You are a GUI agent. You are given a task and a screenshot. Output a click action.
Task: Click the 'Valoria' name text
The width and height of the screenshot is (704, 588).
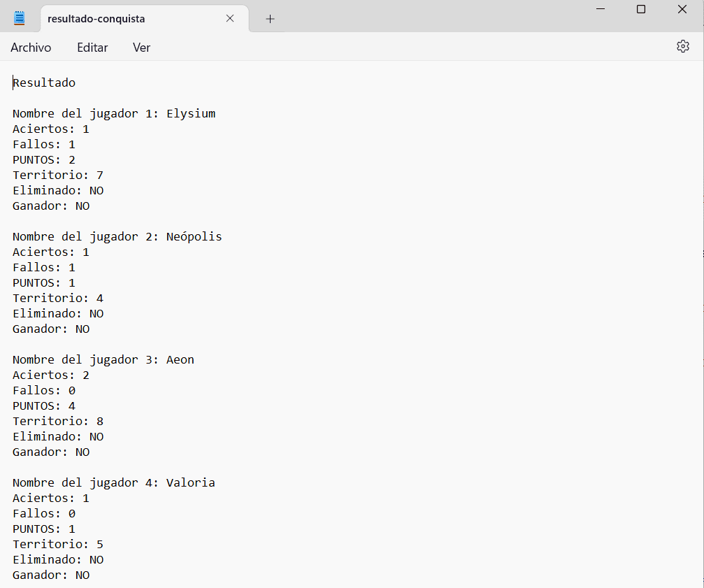(190, 482)
